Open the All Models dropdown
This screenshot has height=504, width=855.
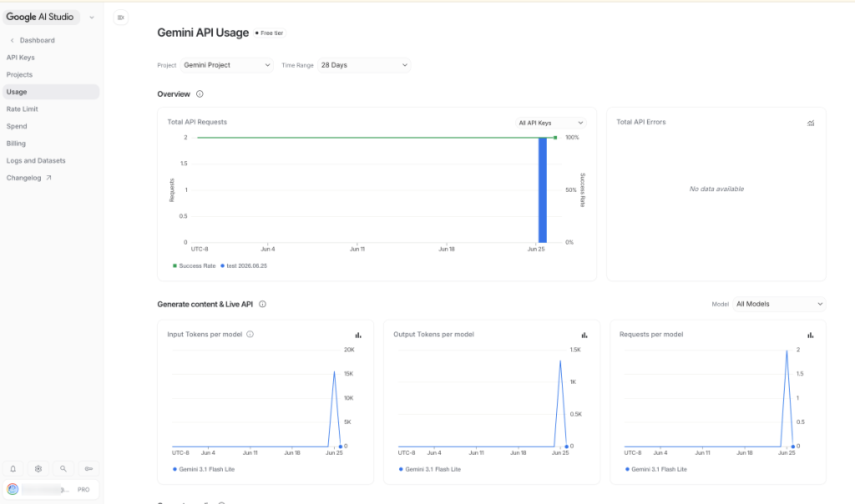(779, 304)
